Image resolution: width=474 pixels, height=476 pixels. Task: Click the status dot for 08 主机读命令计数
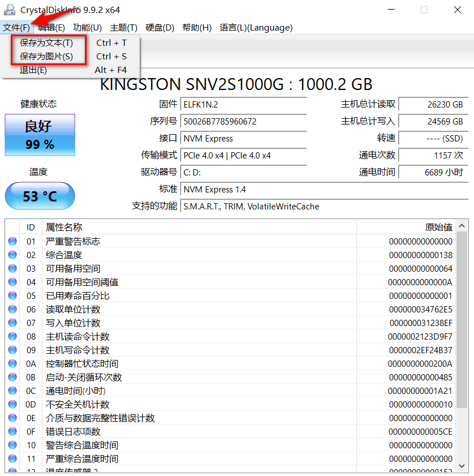point(12,336)
